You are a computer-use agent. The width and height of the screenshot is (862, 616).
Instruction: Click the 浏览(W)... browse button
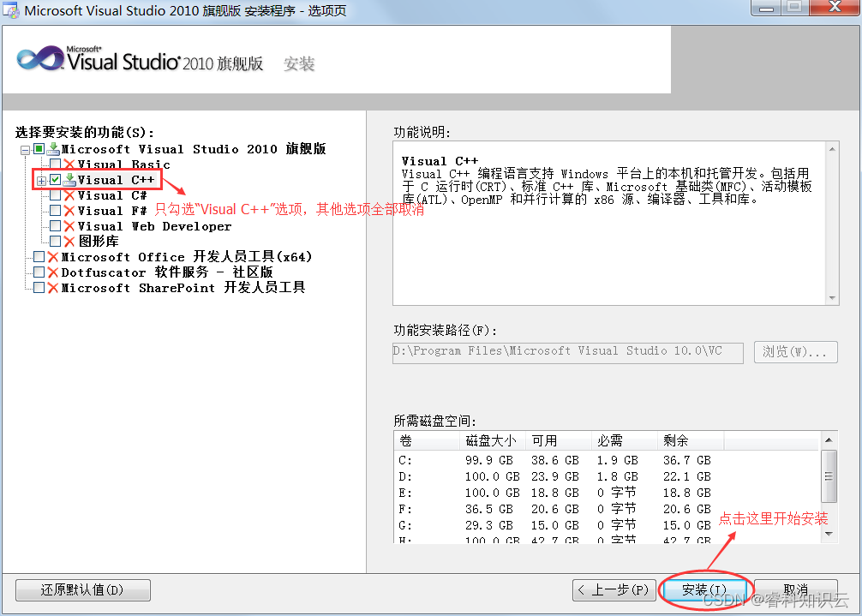(796, 352)
